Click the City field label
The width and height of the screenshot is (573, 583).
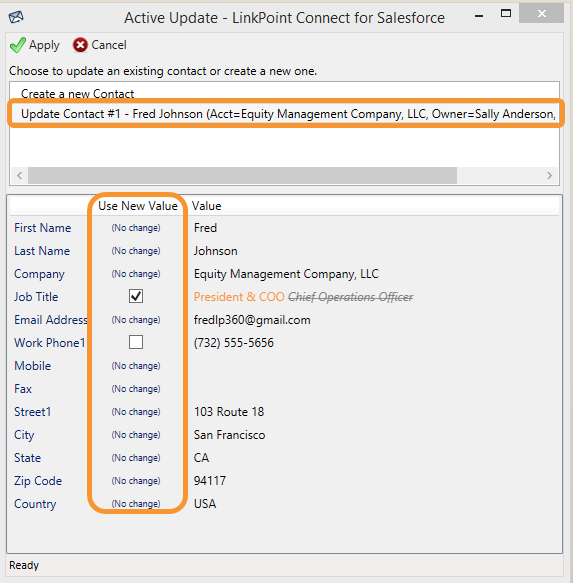click(24, 435)
